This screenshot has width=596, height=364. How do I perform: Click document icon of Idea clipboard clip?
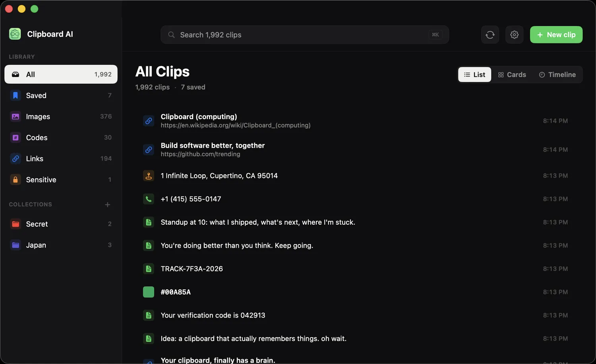pos(149,339)
